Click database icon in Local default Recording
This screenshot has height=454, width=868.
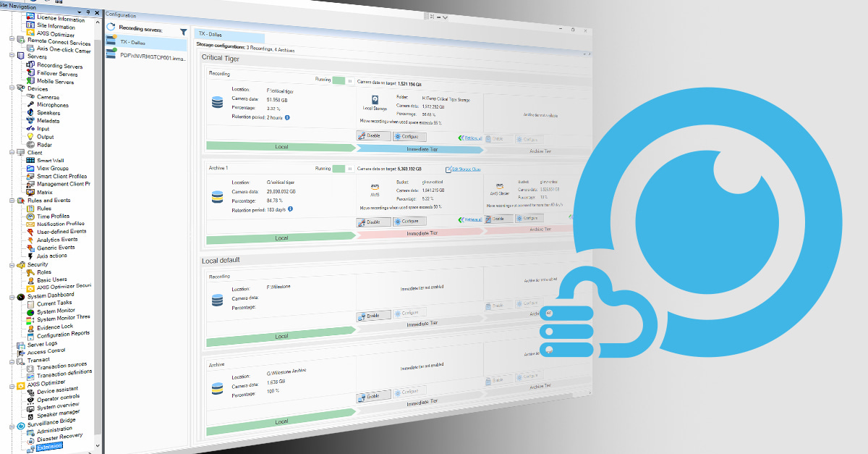coord(217,299)
